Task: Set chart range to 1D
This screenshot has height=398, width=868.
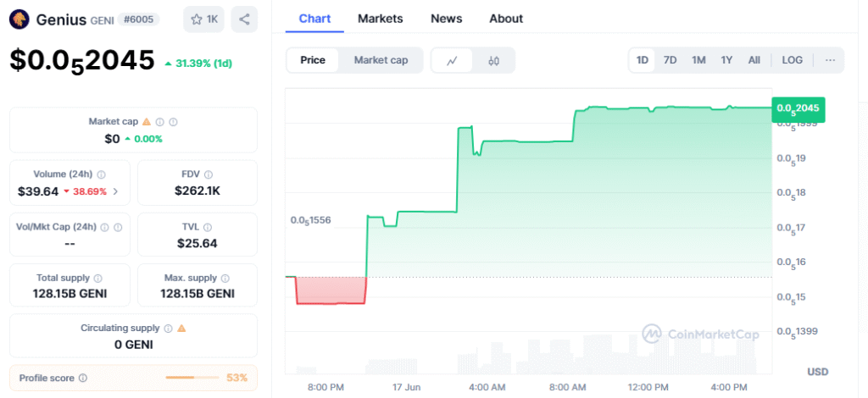Action: (643, 59)
